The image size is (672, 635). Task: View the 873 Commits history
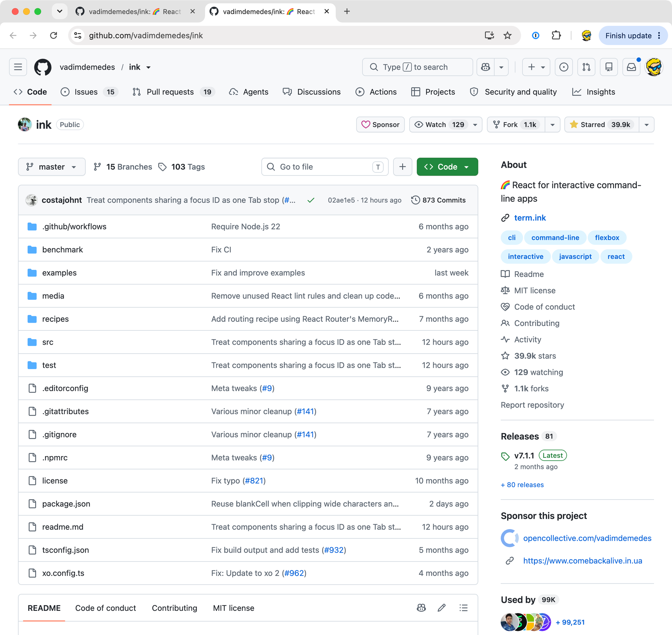438,200
